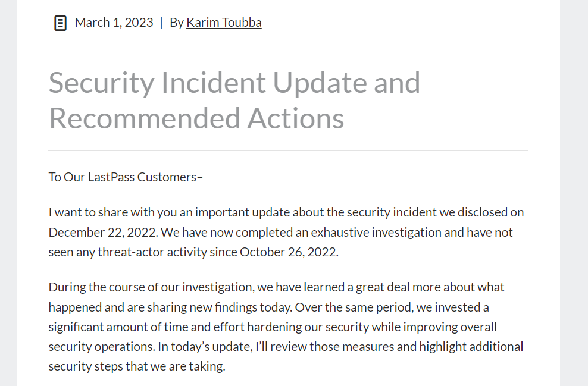Click the pipe separator between date and author
The height and width of the screenshot is (386, 588).
tap(161, 23)
